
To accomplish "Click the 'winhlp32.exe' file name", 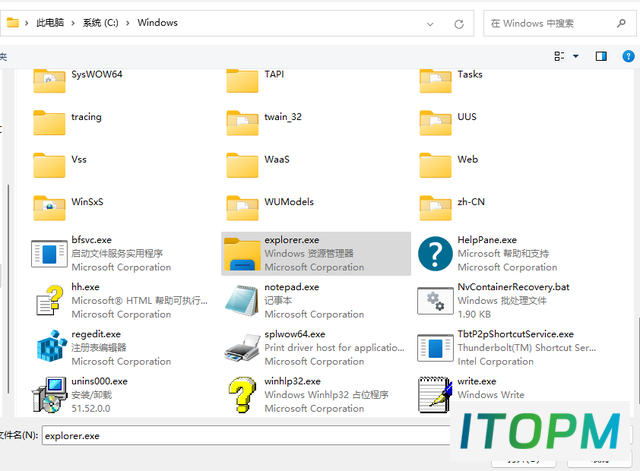I will pos(293,381).
